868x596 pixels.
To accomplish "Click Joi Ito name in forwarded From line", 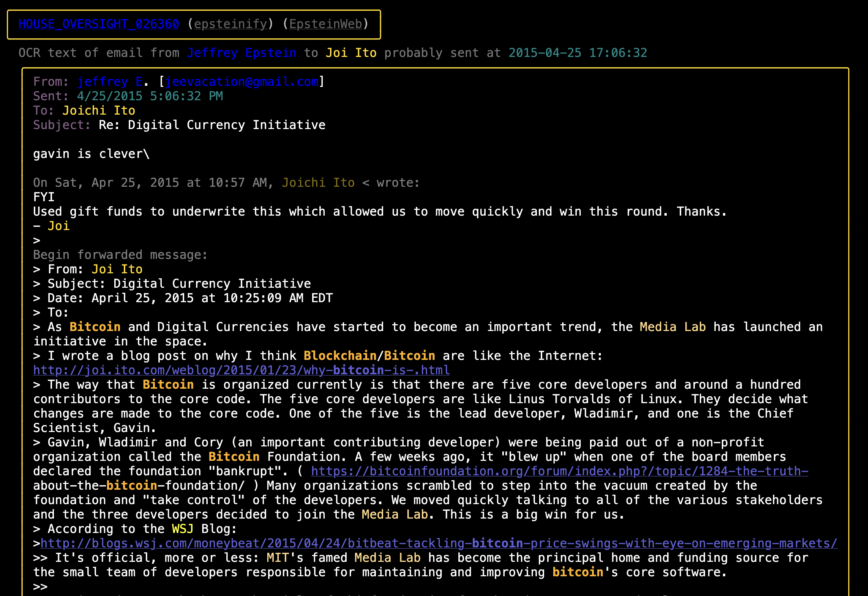I will [x=117, y=269].
